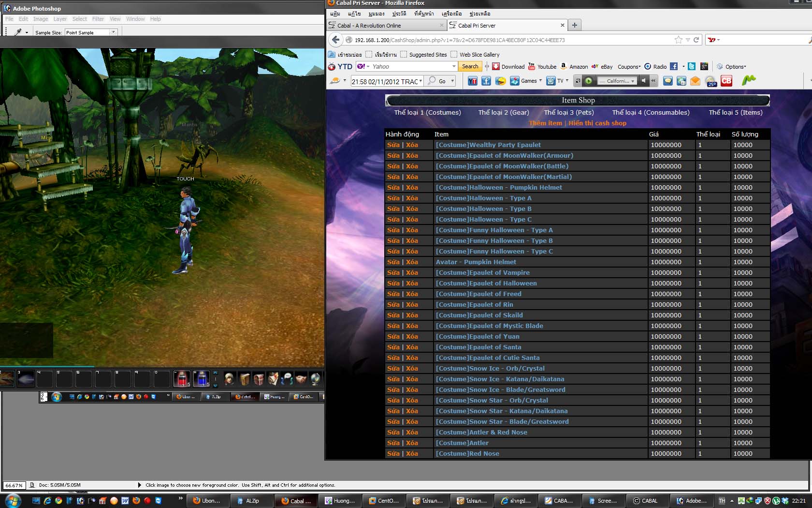Switch to the CentO... taskbar window
The width and height of the screenshot is (812, 508).
tap(383, 501)
